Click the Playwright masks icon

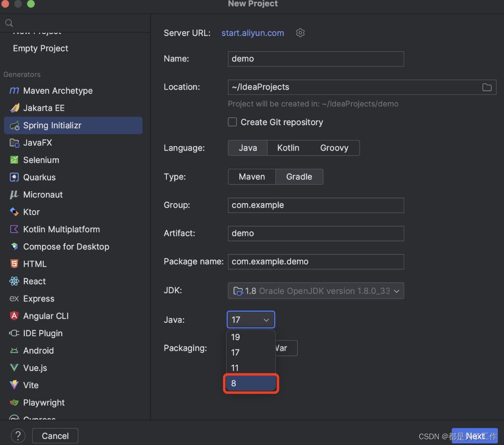(14, 402)
